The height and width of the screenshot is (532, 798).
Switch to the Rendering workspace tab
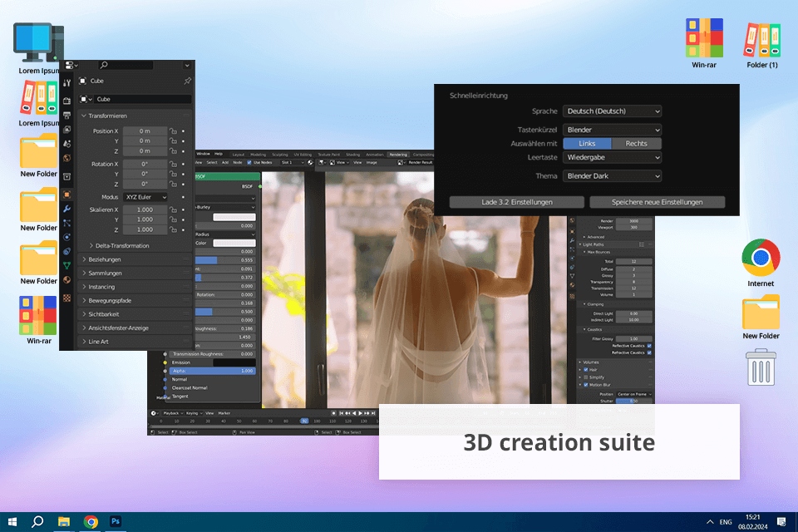[x=398, y=155]
